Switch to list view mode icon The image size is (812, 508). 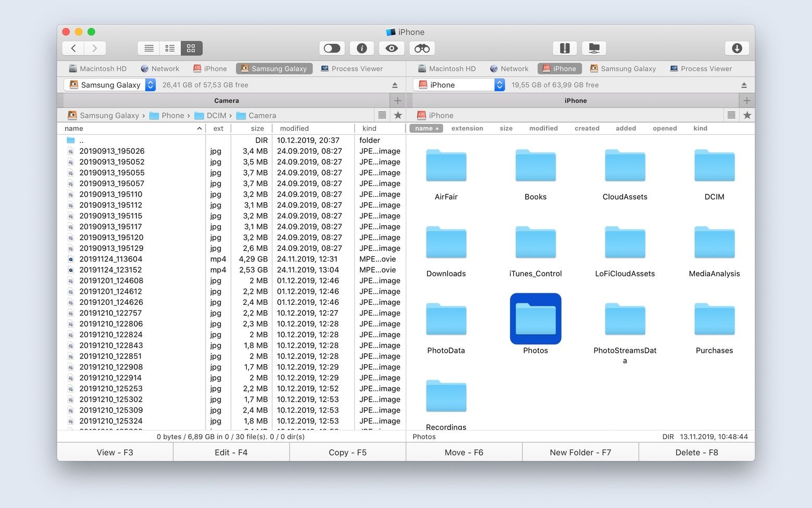(x=149, y=48)
